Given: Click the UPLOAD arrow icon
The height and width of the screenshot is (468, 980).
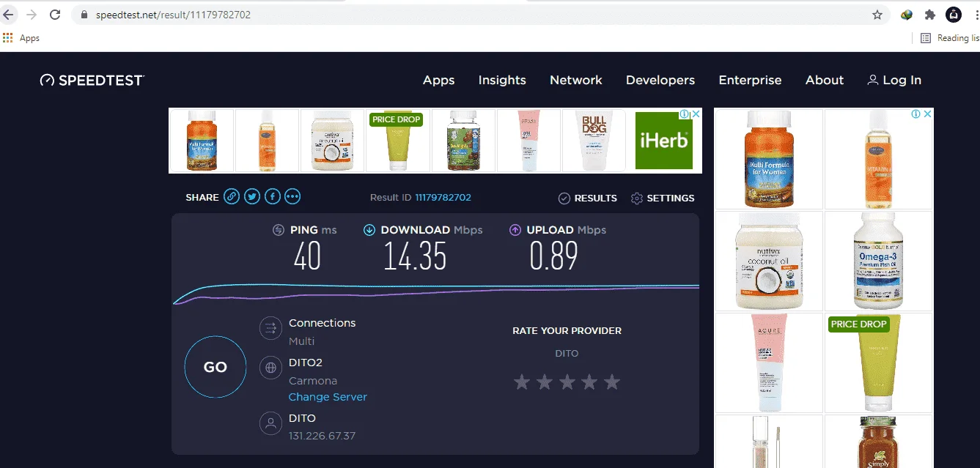Looking at the screenshot, I should coord(515,230).
